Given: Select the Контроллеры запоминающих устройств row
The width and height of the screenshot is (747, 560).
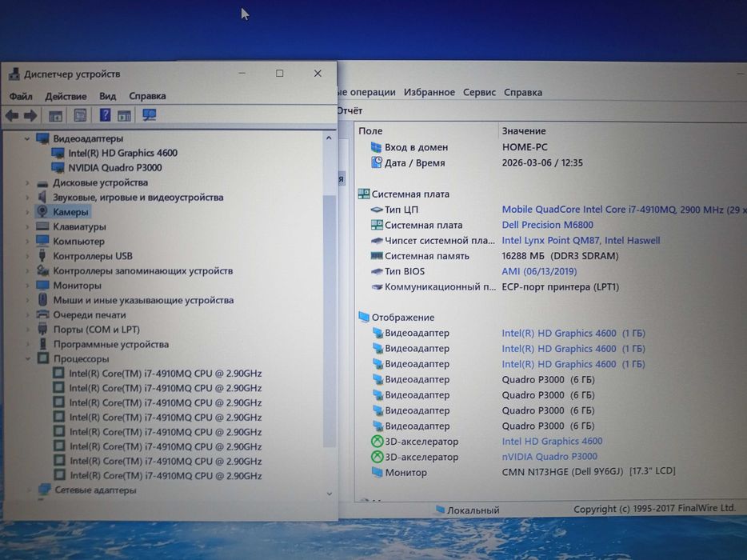Looking at the screenshot, I should tap(143, 270).
